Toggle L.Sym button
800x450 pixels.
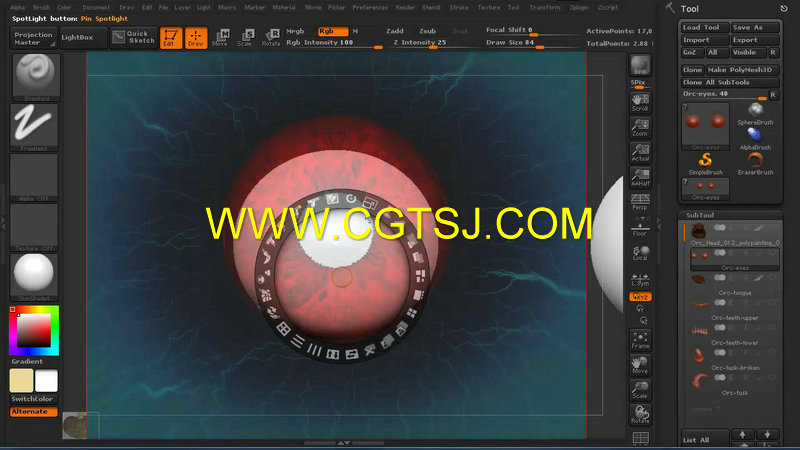(640, 278)
